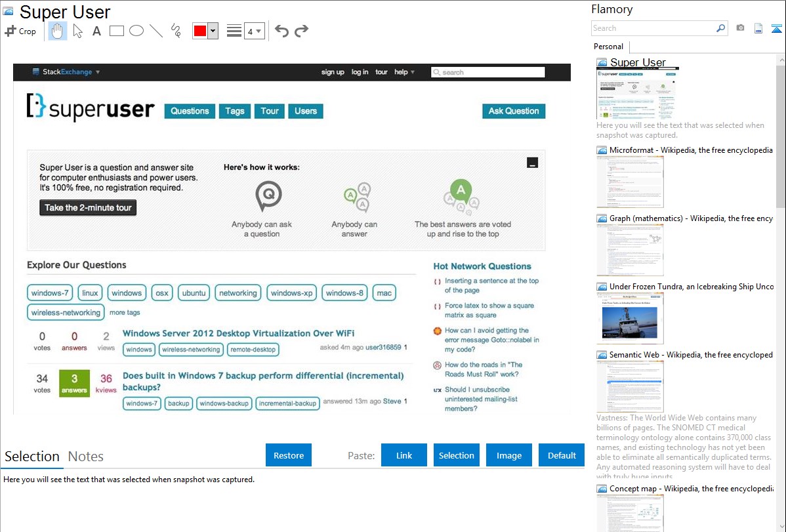This screenshot has height=532, width=786.
Task: Open Windows Server 2012 Desktop Virtualization question
Action: tap(239, 333)
